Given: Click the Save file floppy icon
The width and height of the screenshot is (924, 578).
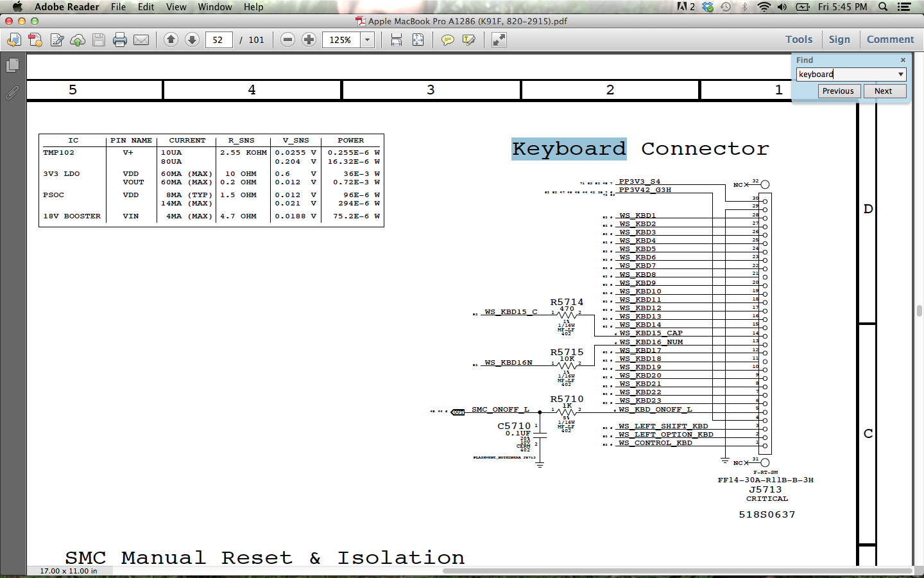Looking at the screenshot, I should (99, 40).
